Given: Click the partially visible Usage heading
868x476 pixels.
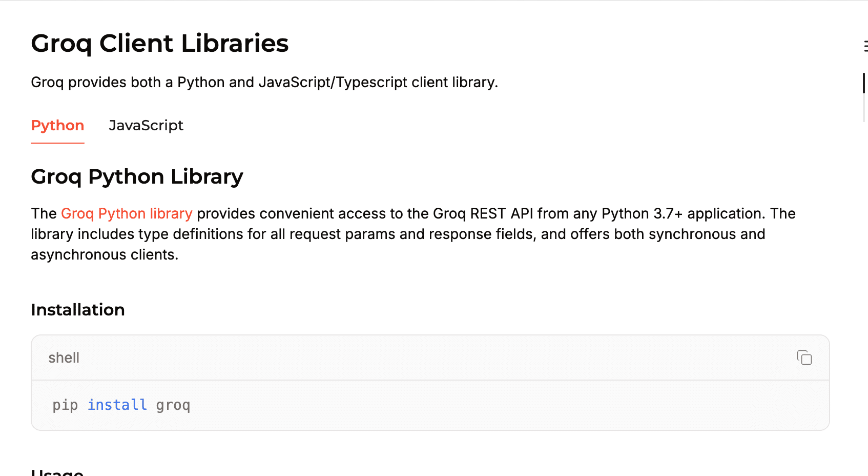Looking at the screenshot, I should coord(57,472).
